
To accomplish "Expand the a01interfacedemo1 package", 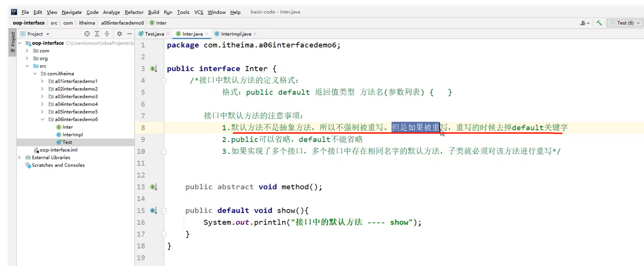I will pyautogui.click(x=42, y=81).
